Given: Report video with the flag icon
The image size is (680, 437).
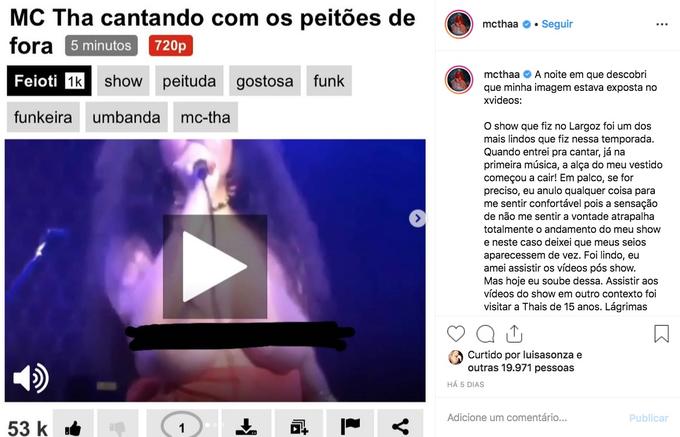Looking at the screenshot, I should coord(350,427).
